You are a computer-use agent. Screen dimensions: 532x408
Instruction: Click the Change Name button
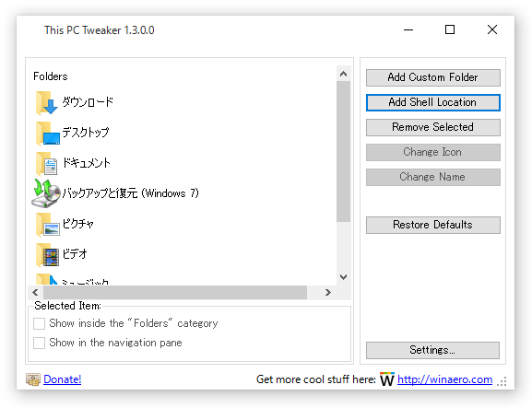pos(433,177)
